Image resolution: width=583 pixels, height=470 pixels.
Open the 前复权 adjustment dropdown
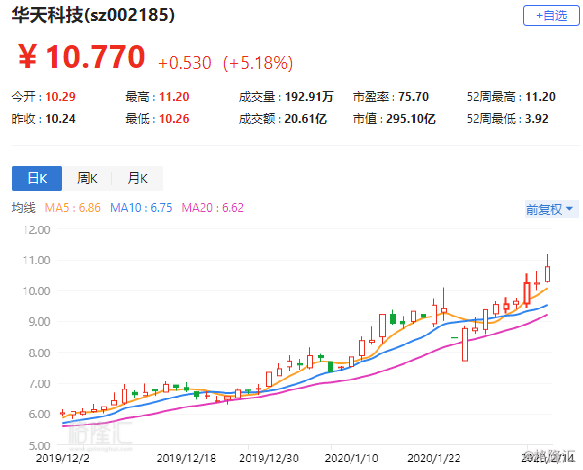551,209
